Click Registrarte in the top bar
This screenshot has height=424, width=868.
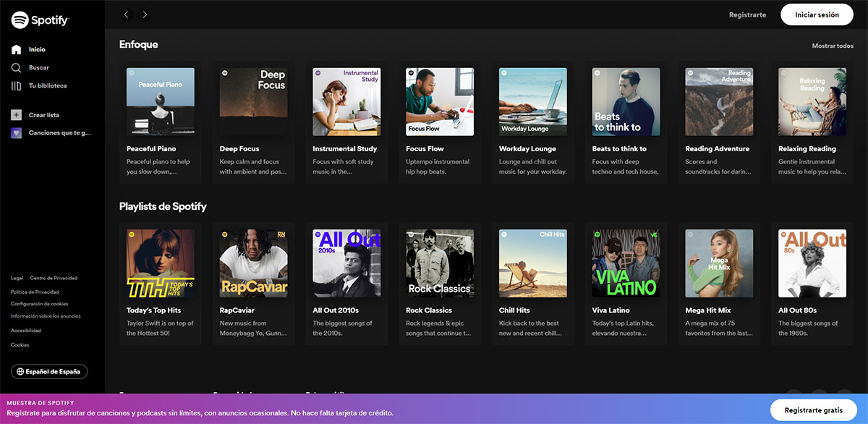click(x=747, y=14)
